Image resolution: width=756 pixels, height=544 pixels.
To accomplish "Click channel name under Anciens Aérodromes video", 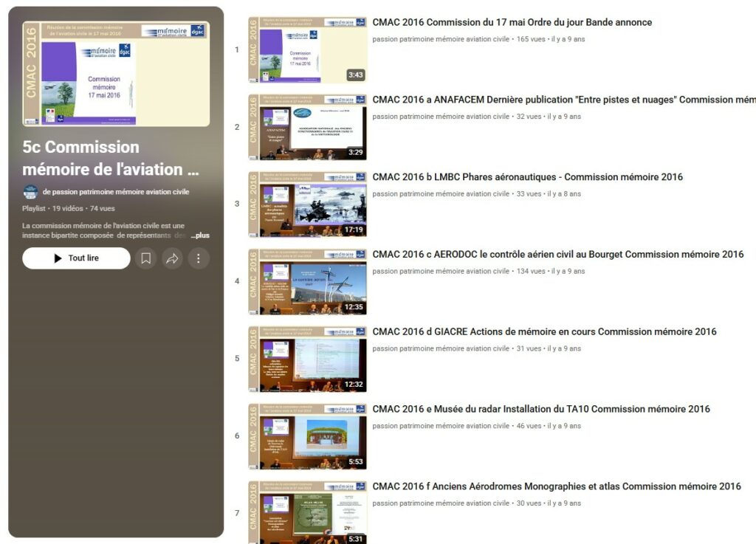I will [441, 503].
